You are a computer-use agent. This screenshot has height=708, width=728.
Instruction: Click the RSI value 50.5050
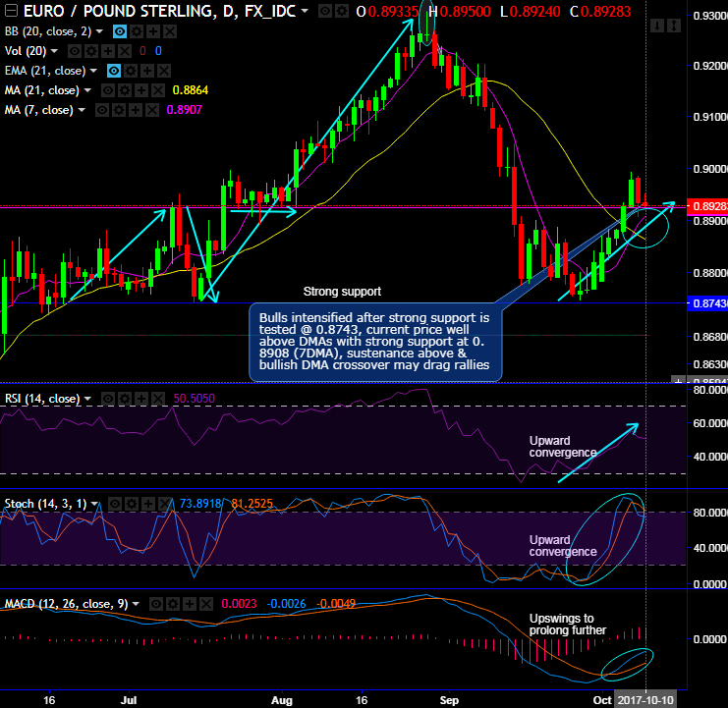[x=195, y=399]
